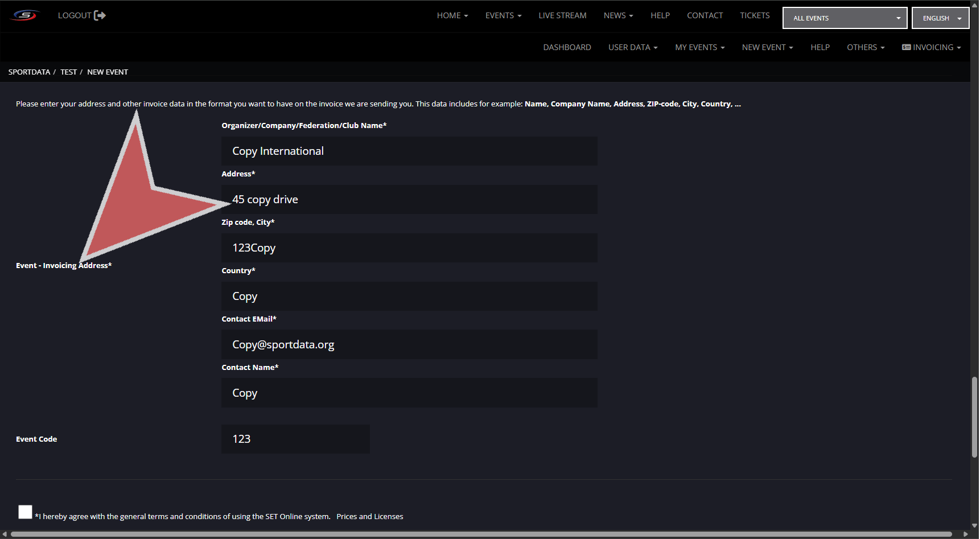Focus the Contact EMail input field
The height and width of the screenshot is (539, 980).
coord(409,344)
